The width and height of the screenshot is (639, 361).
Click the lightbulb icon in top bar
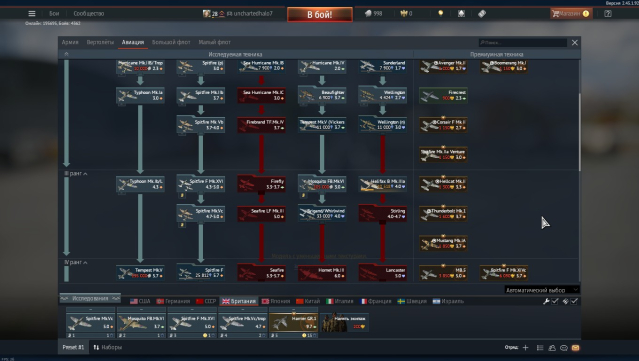coord(441,13)
